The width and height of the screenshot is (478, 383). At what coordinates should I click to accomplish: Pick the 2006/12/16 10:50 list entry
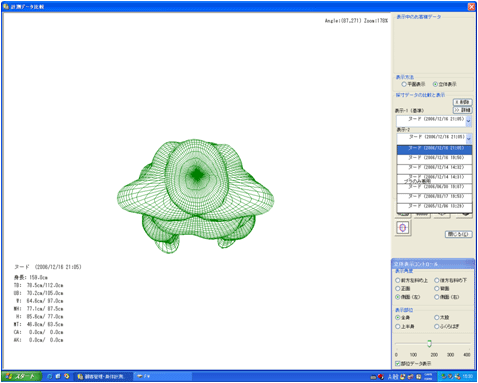point(434,158)
